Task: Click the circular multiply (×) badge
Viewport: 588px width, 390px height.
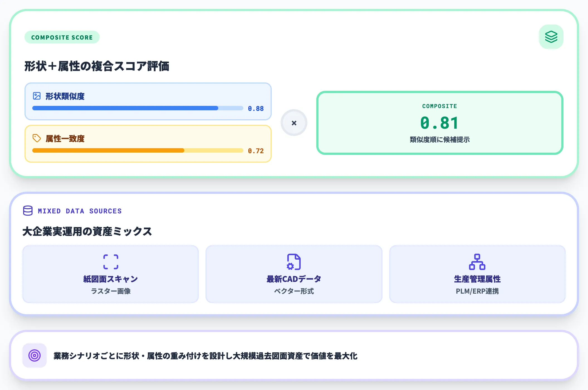Action: pos(294,123)
